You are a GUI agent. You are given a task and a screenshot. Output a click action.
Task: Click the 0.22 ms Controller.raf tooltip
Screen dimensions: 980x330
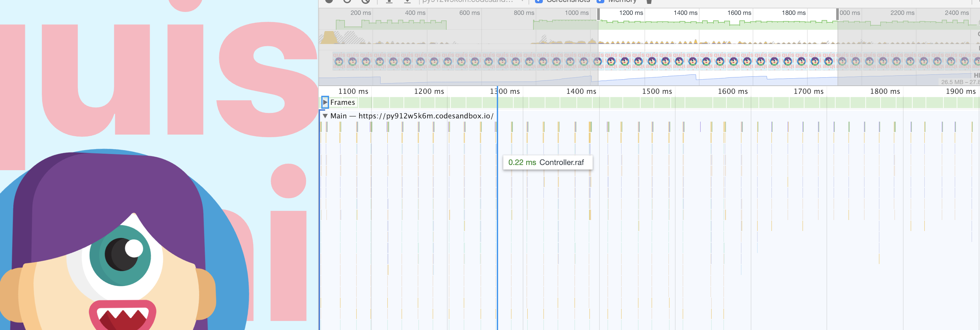coord(548,162)
